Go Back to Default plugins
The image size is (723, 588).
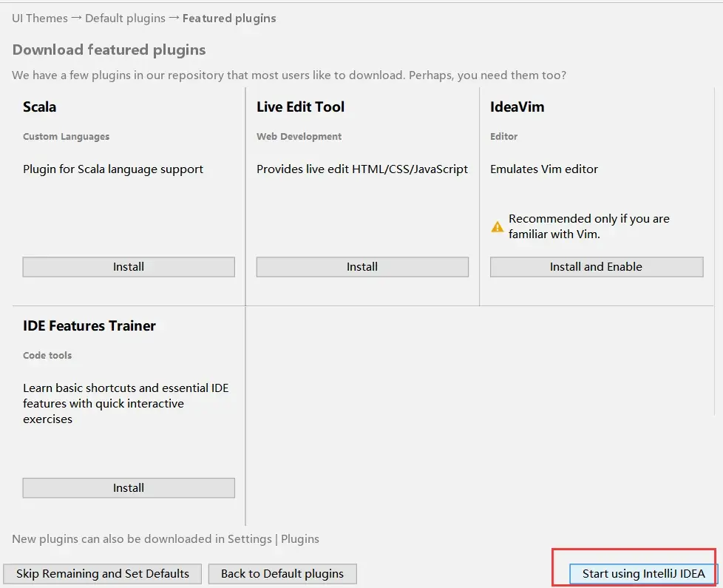point(282,574)
